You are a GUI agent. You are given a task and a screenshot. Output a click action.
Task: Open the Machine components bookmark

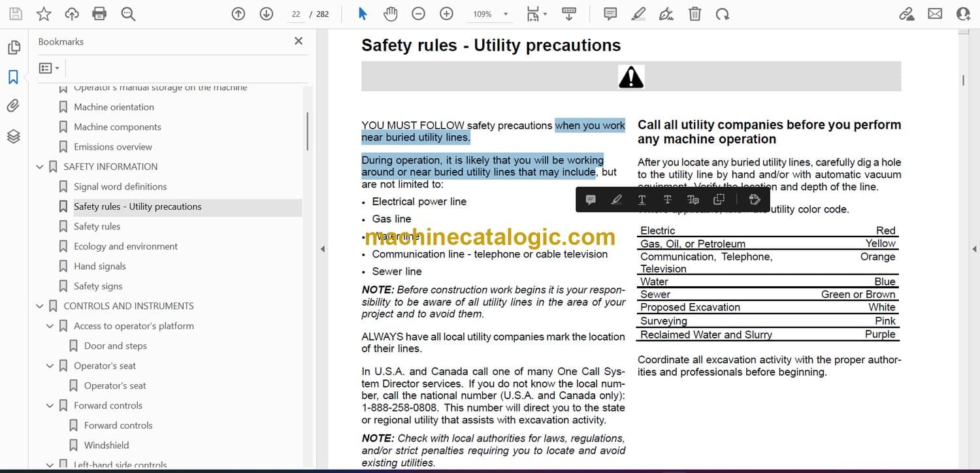118,127
